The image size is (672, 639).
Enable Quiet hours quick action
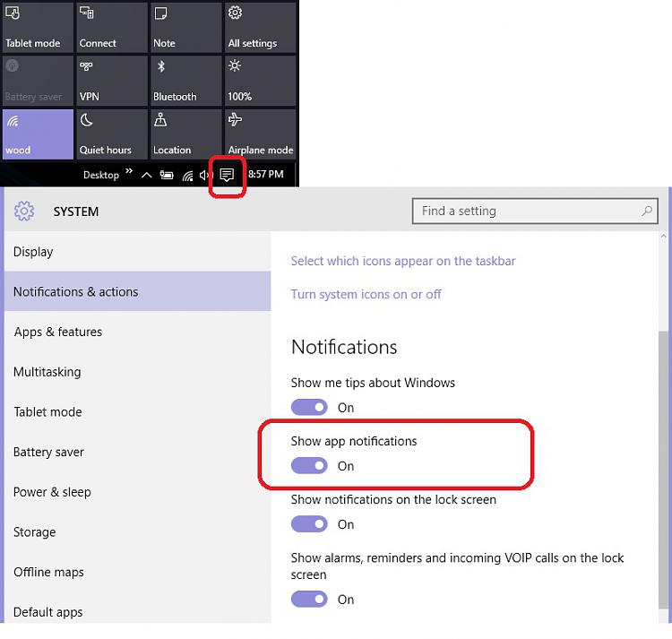[x=112, y=134]
